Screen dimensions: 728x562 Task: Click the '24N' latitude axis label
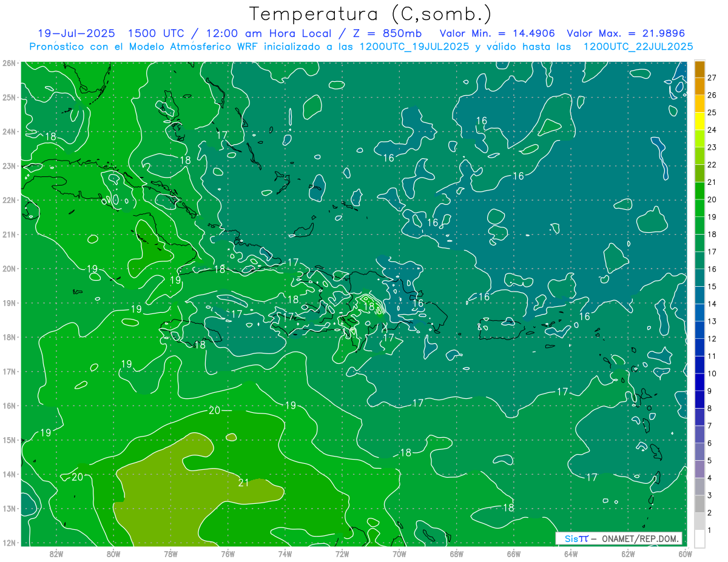[8, 132]
